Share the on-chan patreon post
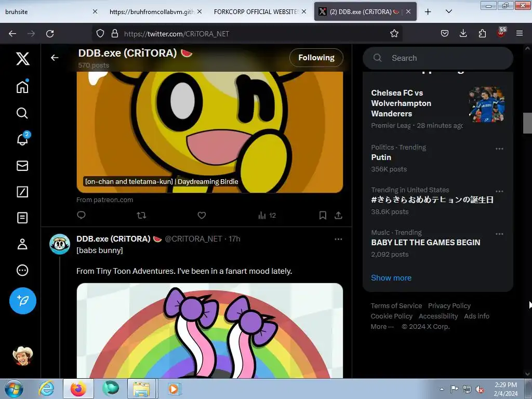 click(338, 215)
